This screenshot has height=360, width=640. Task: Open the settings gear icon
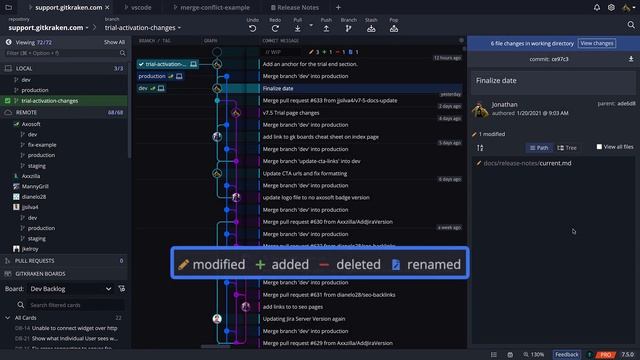coord(611,7)
